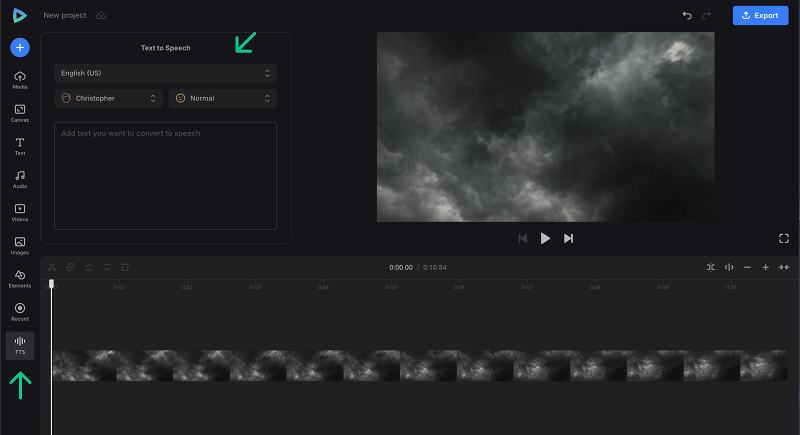The height and width of the screenshot is (435, 800).
Task: Play the video preview
Action: click(x=545, y=238)
